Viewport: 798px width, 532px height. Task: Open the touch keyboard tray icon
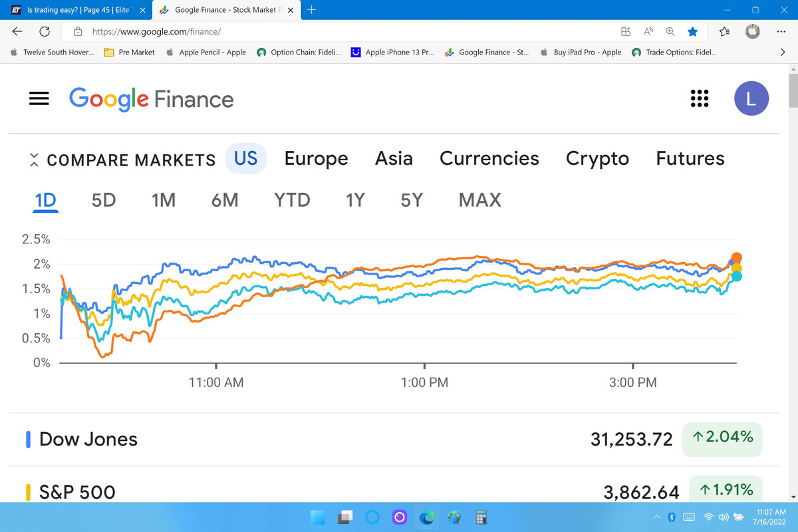[689, 517]
